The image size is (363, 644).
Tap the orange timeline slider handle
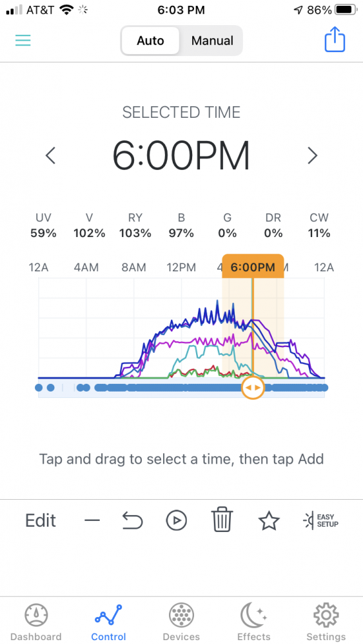click(253, 387)
